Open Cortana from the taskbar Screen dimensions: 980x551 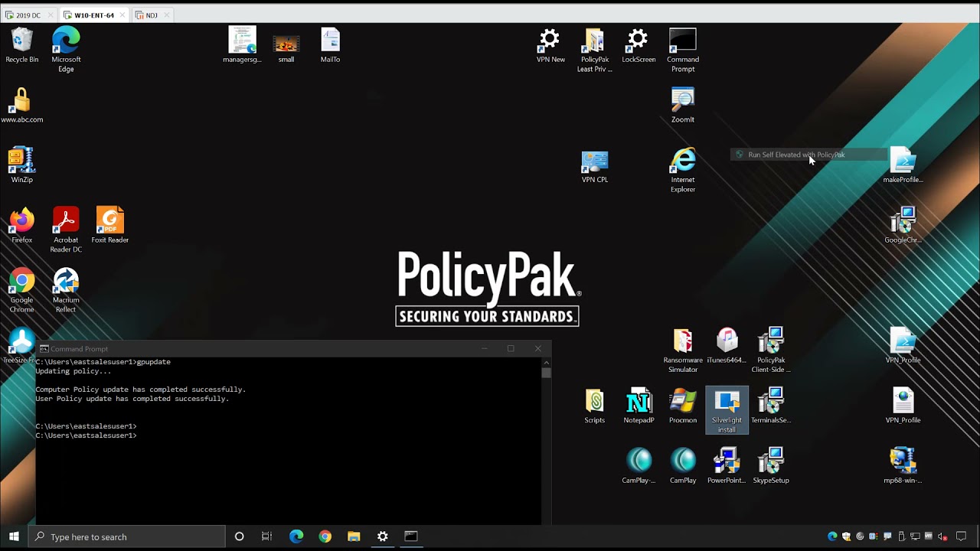tap(239, 536)
